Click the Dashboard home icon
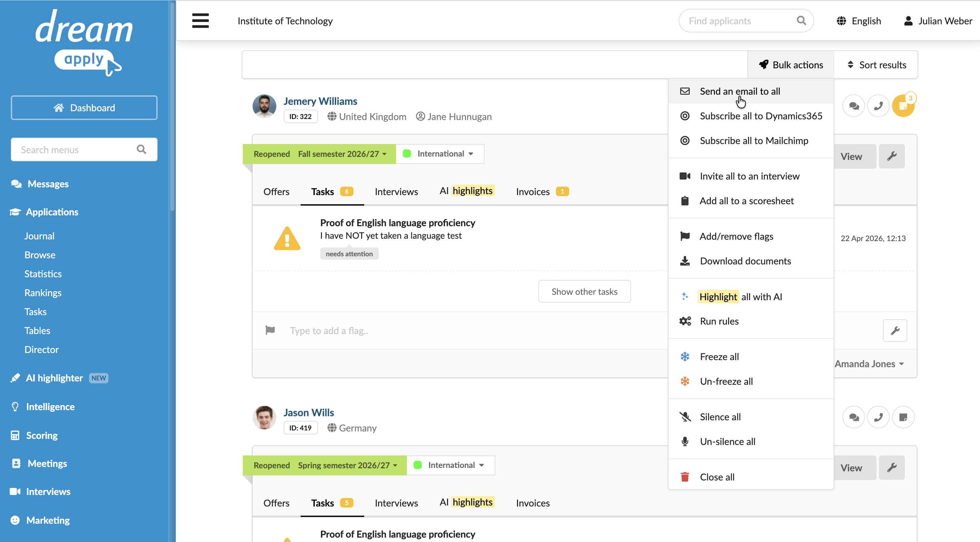This screenshot has height=542, width=980. 59,108
